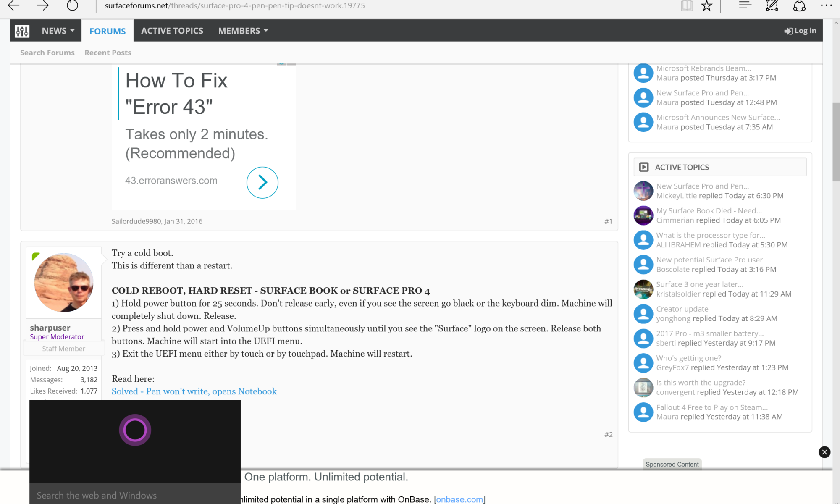The image size is (840, 504).
Task: Click kristalsoldier avatar image
Action: 643,289
